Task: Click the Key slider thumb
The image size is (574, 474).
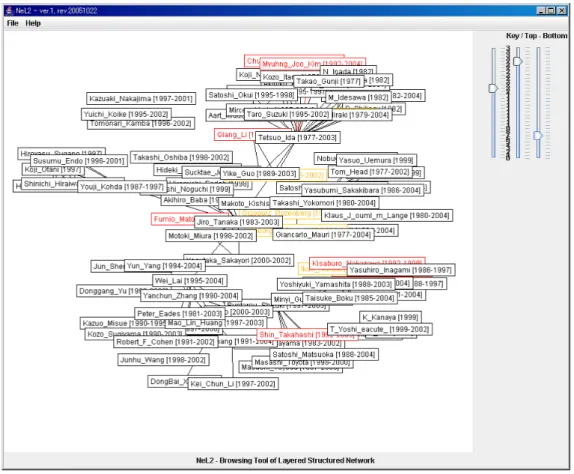Action: [x=493, y=88]
